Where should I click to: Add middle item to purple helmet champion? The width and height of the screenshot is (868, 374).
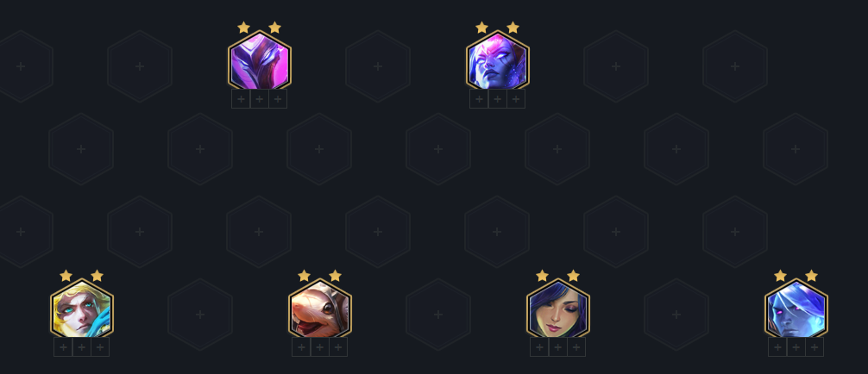click(259, 99)
